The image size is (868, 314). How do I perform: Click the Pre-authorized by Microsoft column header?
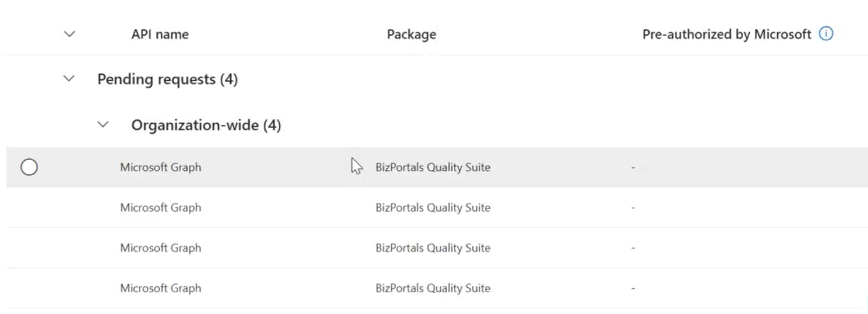726,35
